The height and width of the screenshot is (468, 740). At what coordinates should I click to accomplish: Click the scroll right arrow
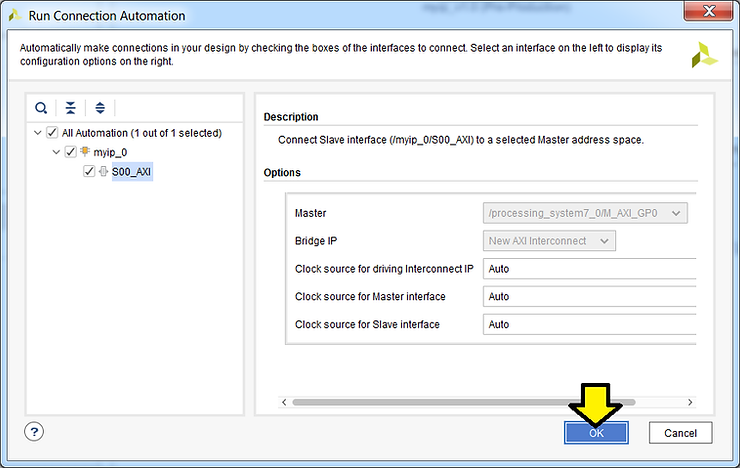(x=690, y=402)
